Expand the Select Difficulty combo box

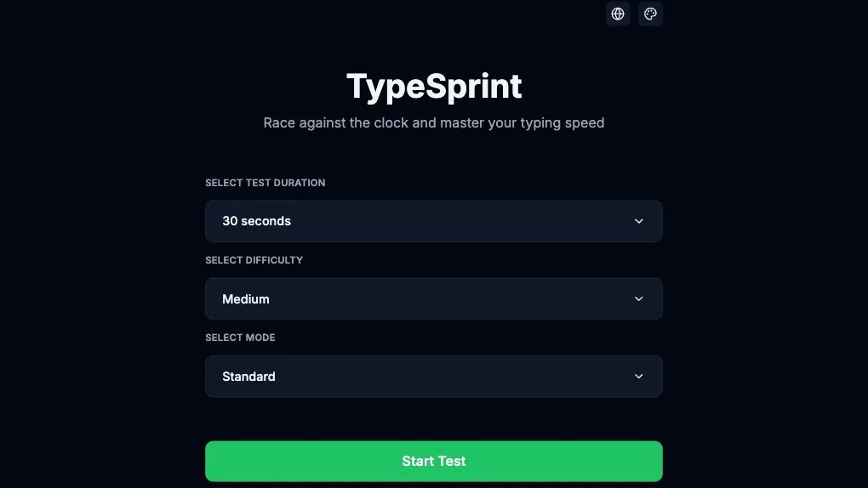(x=433, y=299)
